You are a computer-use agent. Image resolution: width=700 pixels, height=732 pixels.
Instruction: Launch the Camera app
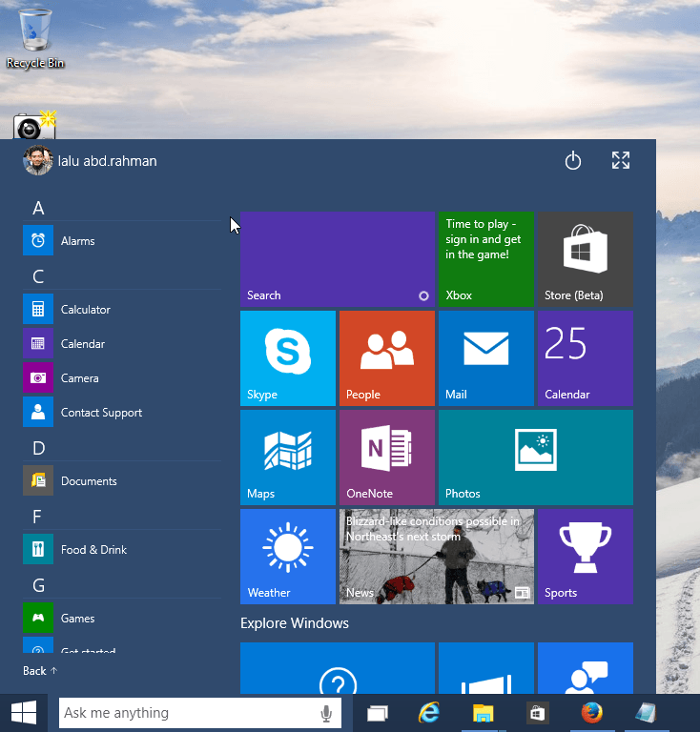[x=121, y=377]
